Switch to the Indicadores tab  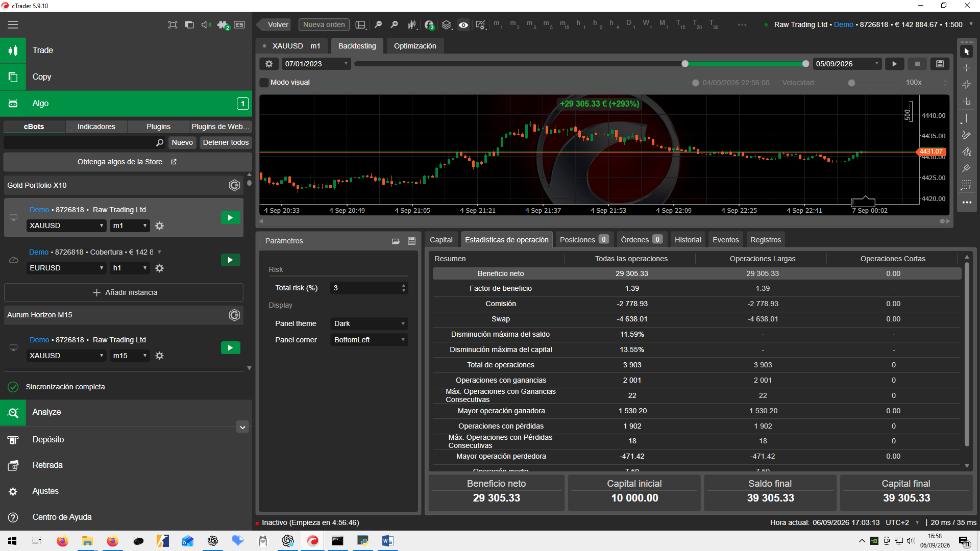coord(96,127)
